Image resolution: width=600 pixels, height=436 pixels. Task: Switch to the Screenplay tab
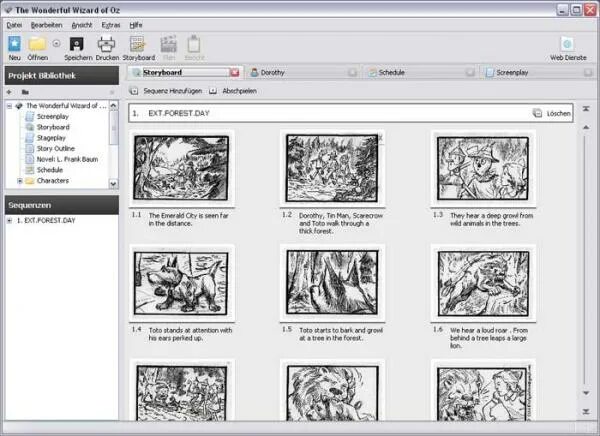538,72
